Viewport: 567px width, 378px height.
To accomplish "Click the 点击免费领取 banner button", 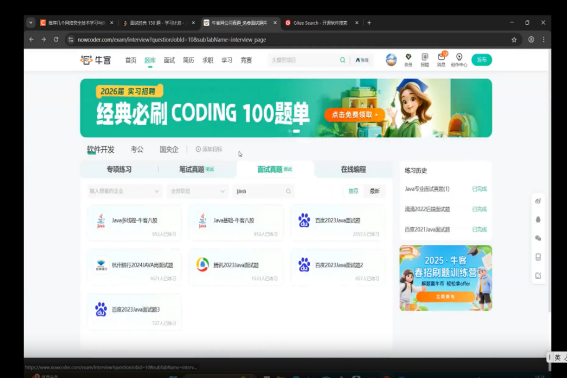I will coord(354,115).
